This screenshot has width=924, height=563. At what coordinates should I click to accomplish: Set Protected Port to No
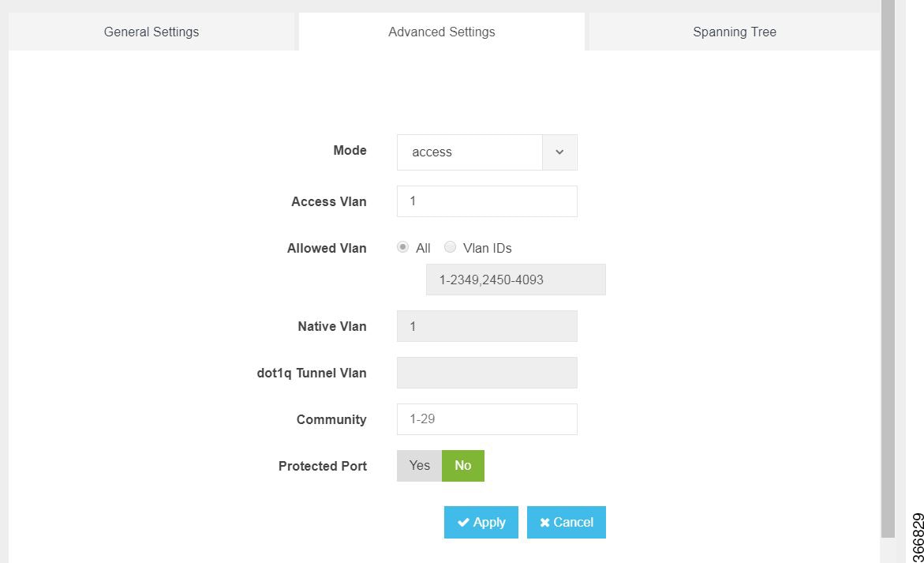click(463, 466)
